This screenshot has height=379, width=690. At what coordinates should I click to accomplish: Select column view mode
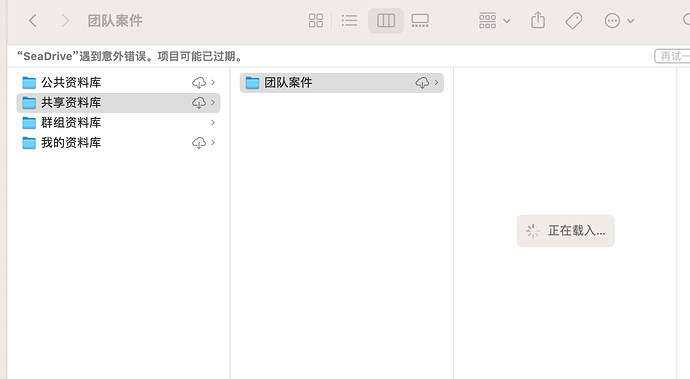[386, 20]
